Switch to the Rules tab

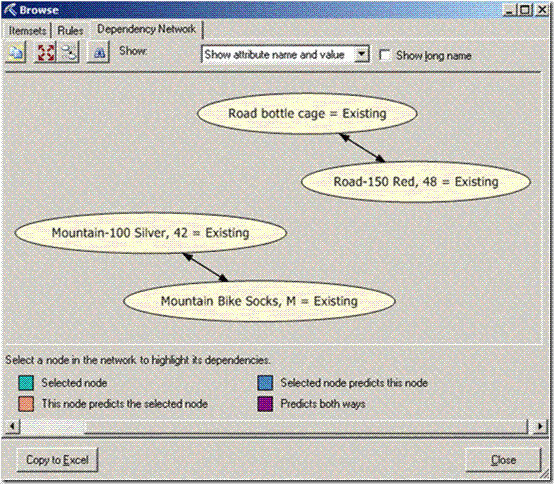pos(70,31)
